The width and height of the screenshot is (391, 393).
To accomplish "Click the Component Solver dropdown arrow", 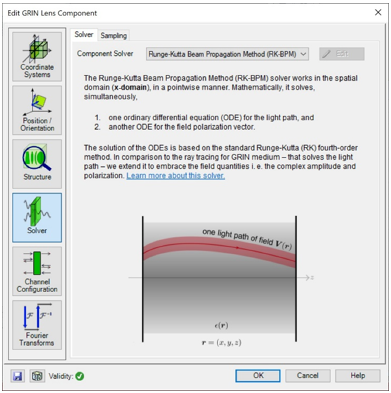I will [x=303, y=54].
